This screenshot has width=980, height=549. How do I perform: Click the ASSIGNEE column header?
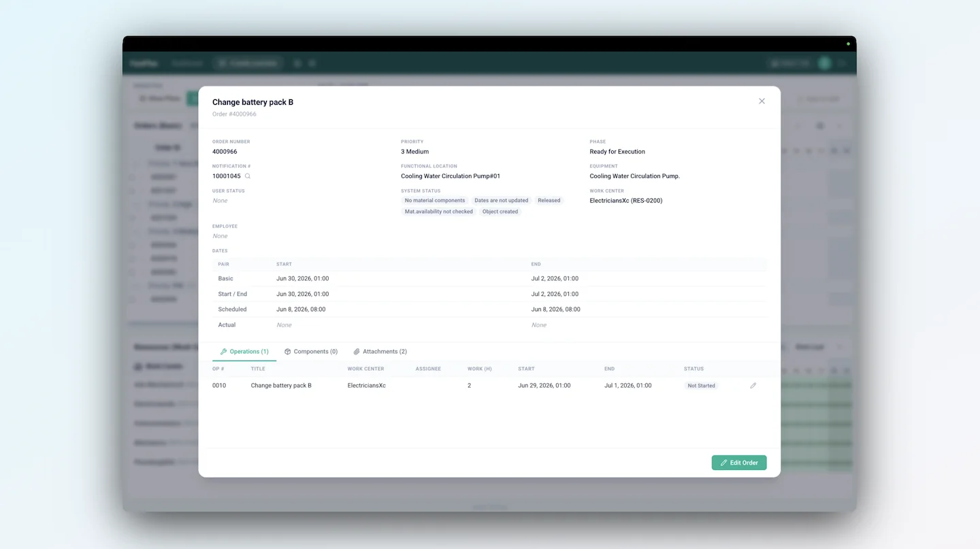point(428,369)
